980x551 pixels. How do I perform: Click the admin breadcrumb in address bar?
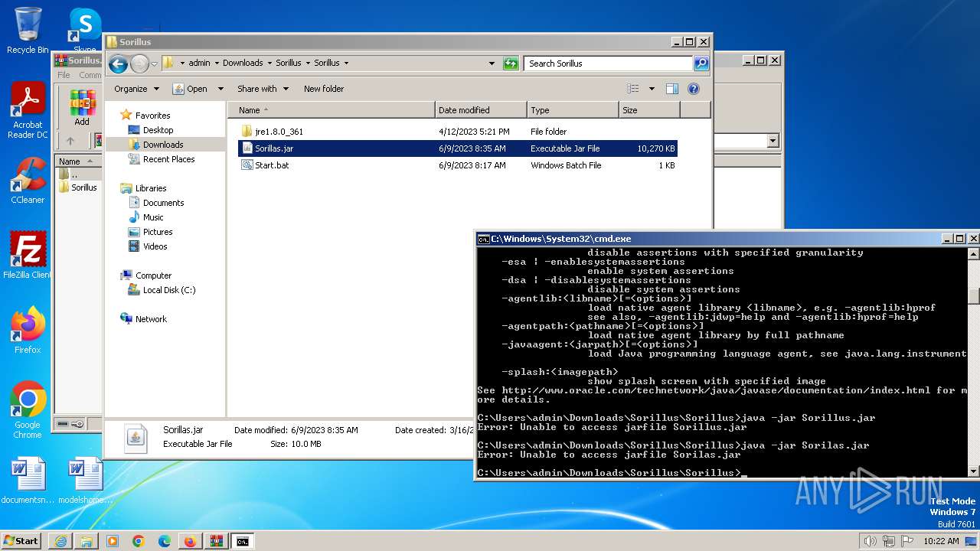pyautogui.click(x=199, y=64)
